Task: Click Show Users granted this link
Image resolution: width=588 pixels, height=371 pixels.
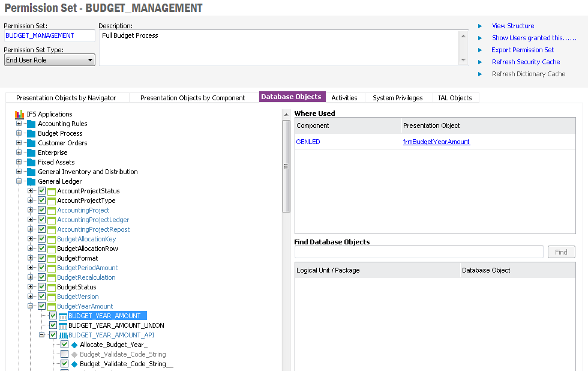Action: (534, 38)
